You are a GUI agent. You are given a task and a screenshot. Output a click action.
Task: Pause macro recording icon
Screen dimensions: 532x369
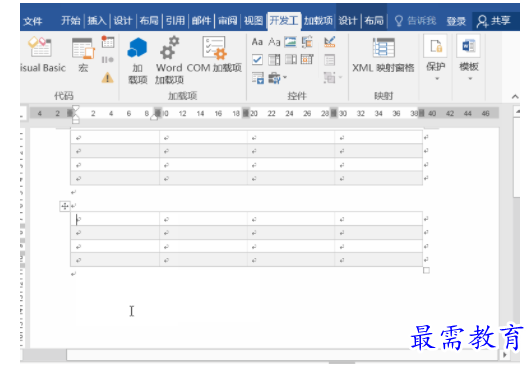pos(108,60)
